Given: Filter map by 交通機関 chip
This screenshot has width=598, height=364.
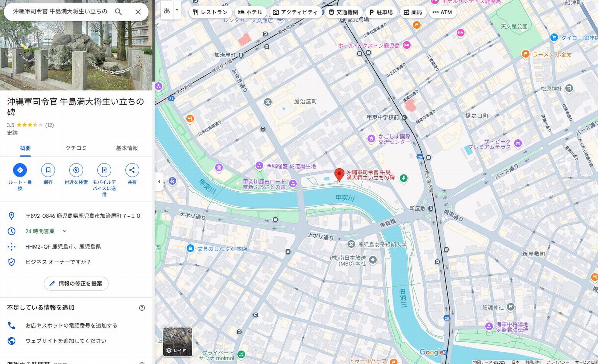Looking at the screenshot, I should pos(343,12).
